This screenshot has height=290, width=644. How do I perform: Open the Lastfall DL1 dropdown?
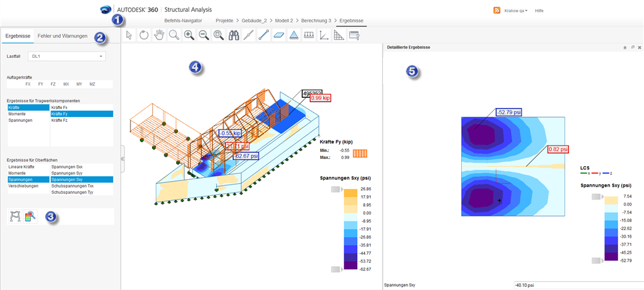click(66, 56)
